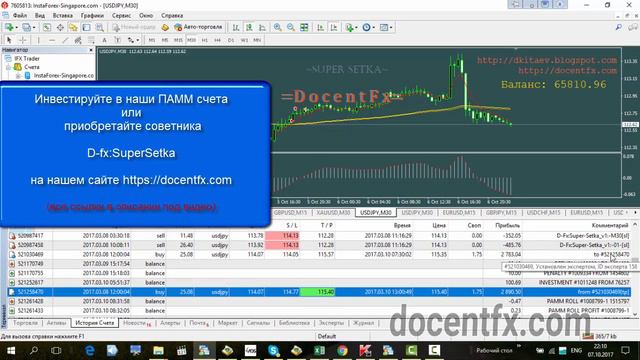Select the cursor arrow tool

pos(9,40)
